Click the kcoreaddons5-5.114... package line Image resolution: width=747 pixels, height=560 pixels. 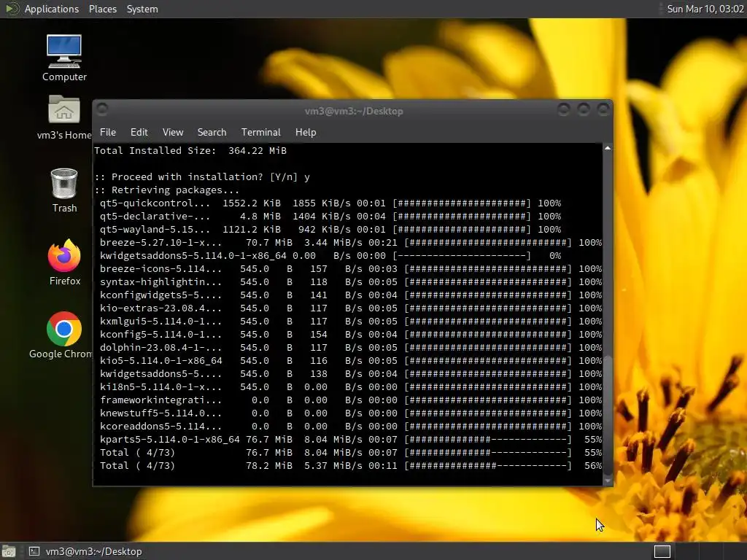pos(351,426)
